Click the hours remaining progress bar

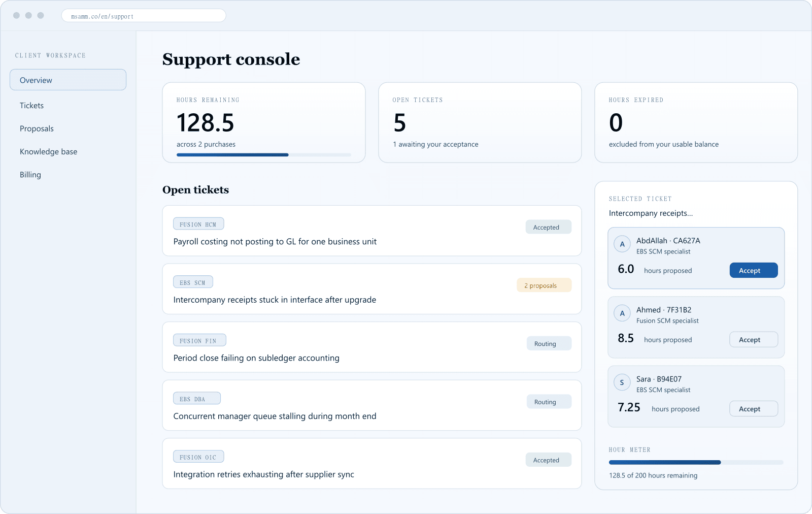[x=264, y=155]
